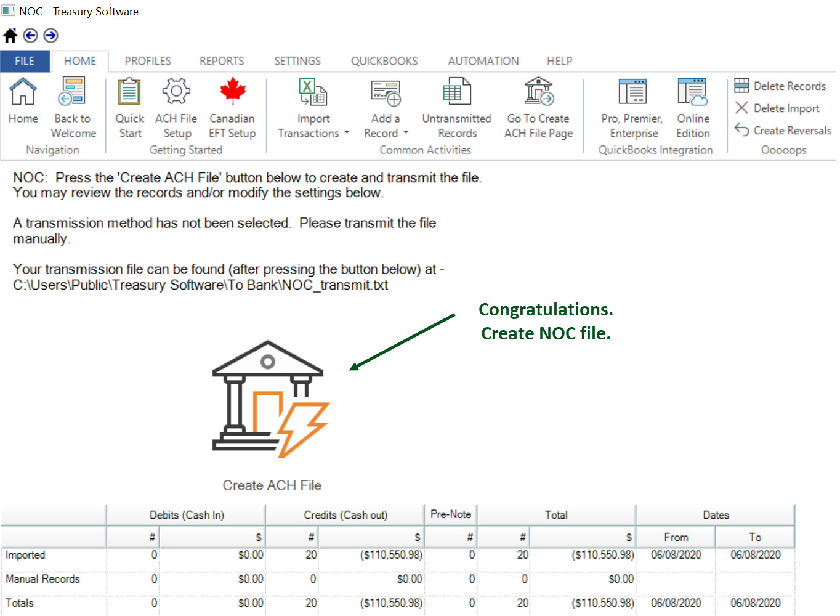The image size is (840, 616).
Task: Open the HELP tab
Action: 560,61
